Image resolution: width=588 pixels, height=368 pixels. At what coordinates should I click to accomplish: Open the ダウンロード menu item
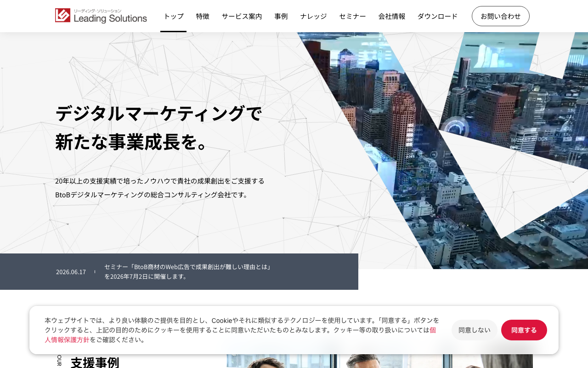click(437, 16)
